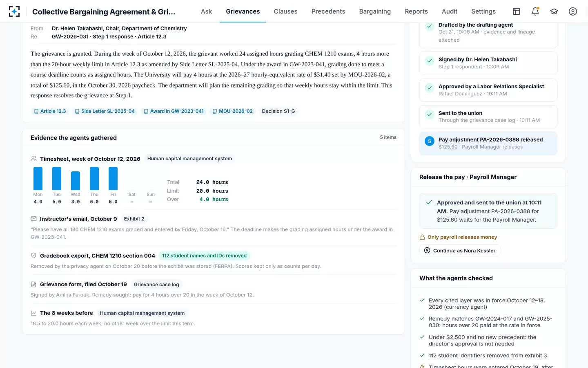Click the Decision S1-G chip
The image size is (588, 368).
point(278,111)
